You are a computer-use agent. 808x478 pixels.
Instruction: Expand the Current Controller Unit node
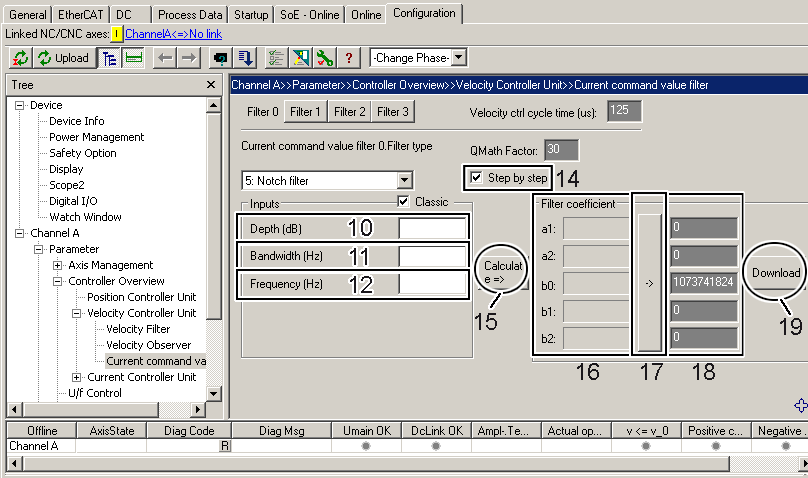(x=77, y=377)
